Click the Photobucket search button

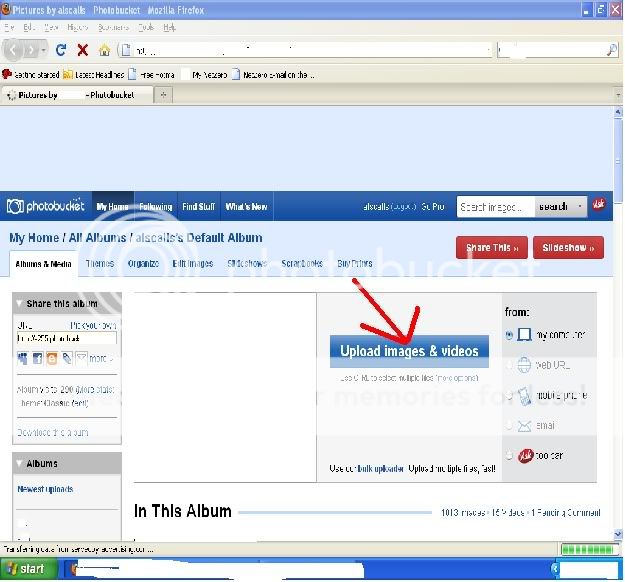coord(553,206)
